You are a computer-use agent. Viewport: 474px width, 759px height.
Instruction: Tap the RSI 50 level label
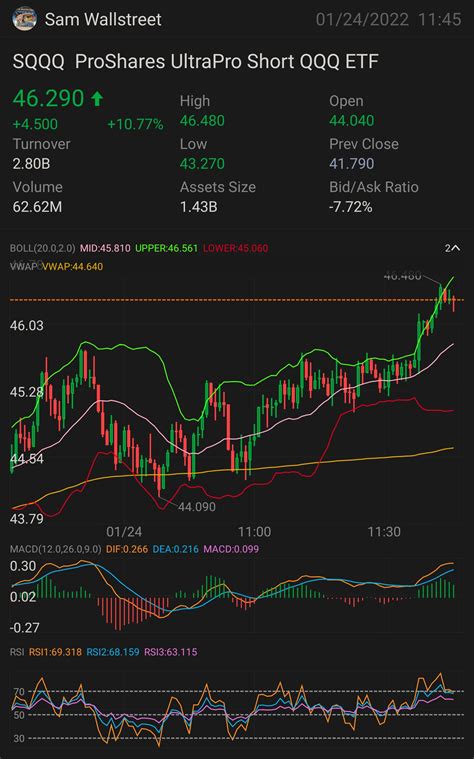pos(19,715)
